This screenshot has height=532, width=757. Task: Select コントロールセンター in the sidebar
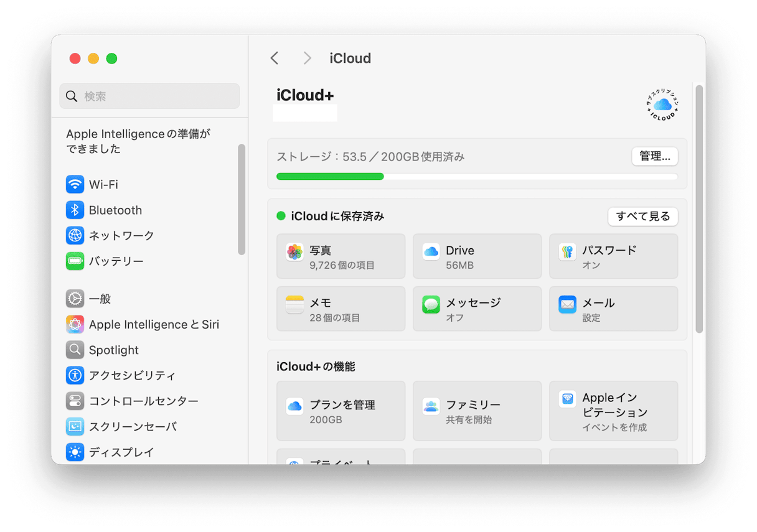pyautogui.click(x=75, y=401)
